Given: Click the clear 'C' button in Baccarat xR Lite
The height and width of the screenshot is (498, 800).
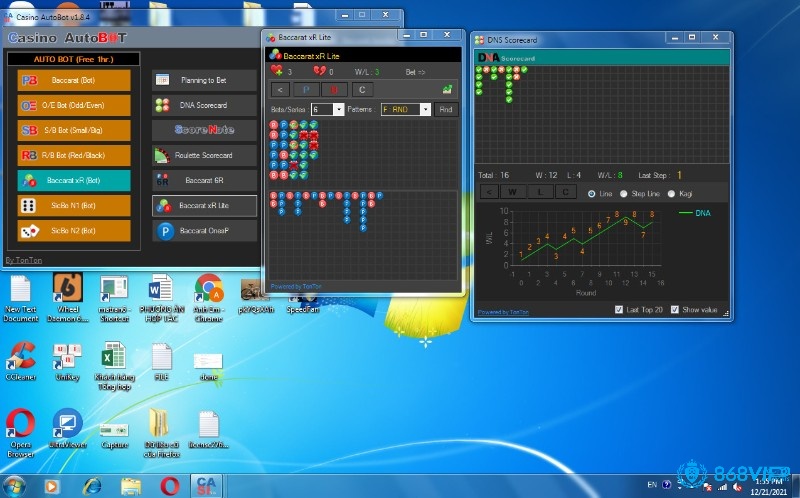Looking at the screenshot, I should [362, 90].
